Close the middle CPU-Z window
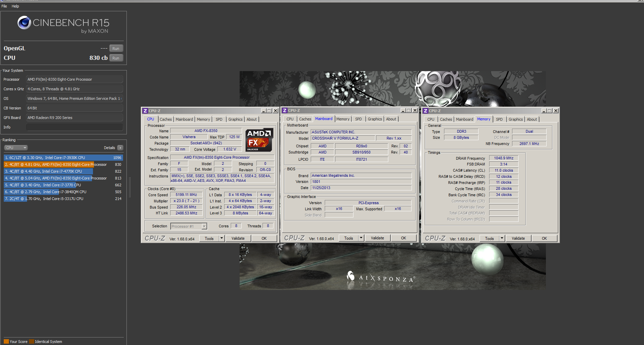The width and height of the screenshot is (644, 345). click(x=415, y=110)
